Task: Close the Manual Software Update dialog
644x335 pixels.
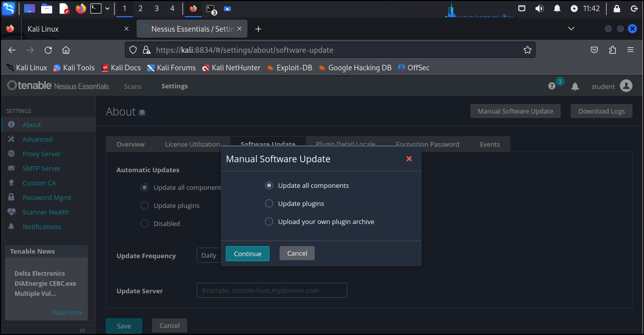Action: pos(409,159)
